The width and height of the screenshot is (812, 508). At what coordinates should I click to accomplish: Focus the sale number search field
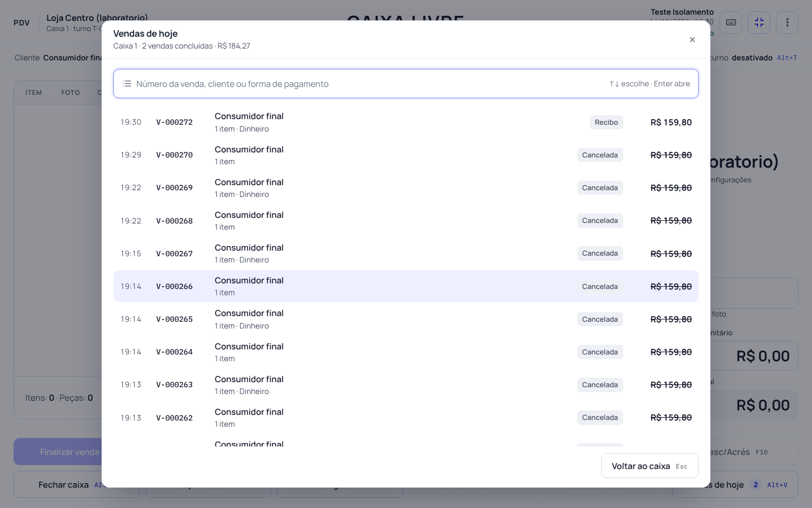406,84
